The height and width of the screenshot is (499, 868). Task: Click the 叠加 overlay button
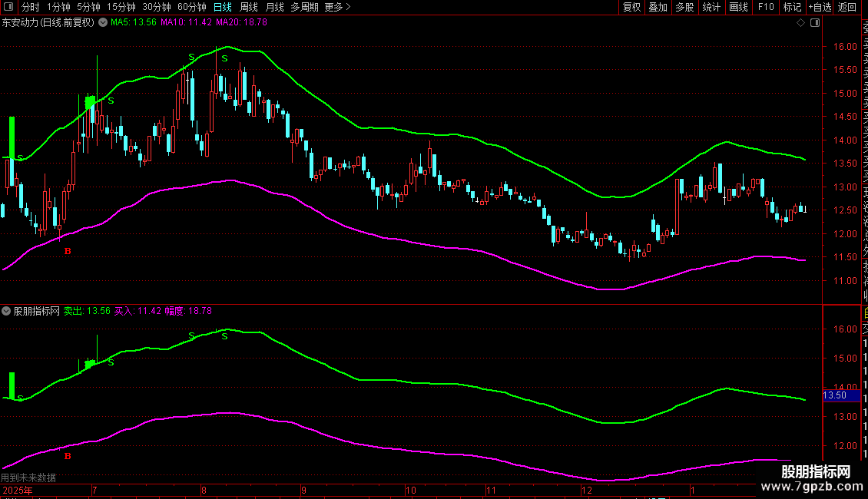(x=658, y=8)
